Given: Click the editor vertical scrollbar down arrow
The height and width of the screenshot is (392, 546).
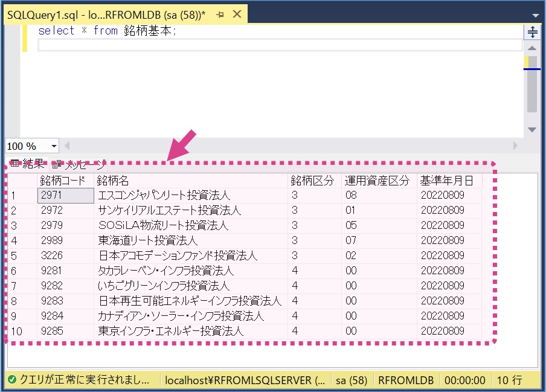Looking at the screenshot, I should [x=532, y=129].
